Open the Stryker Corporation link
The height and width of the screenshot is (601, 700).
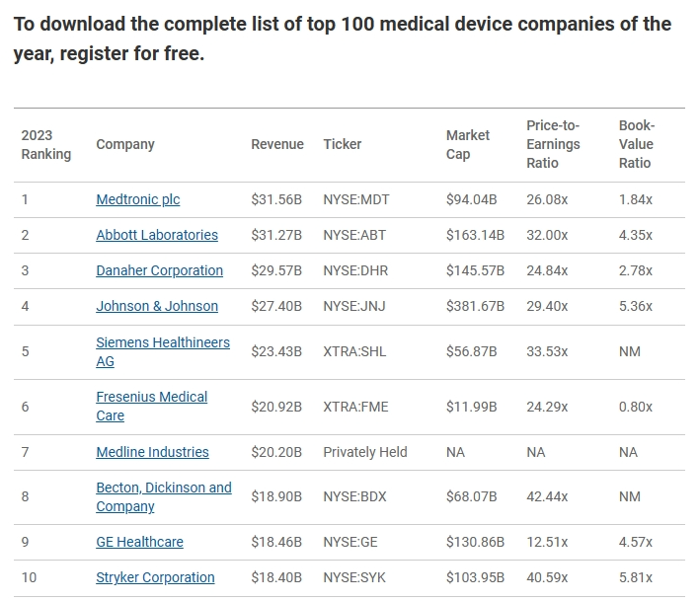point(155,577)
